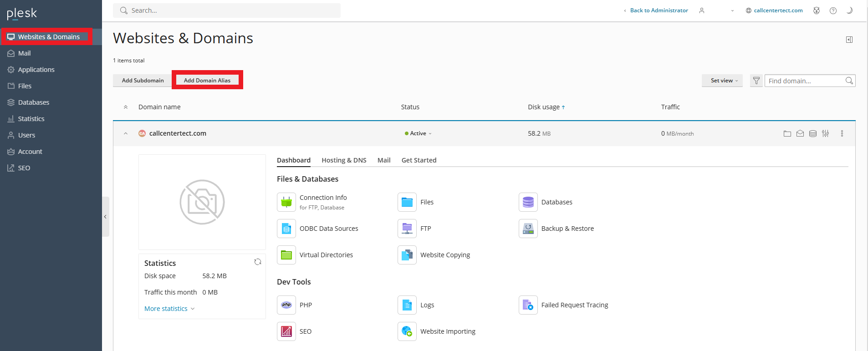This screenshot has height=351, width=868.
Task: Open Virtual Directories
Action: point(326,255)
